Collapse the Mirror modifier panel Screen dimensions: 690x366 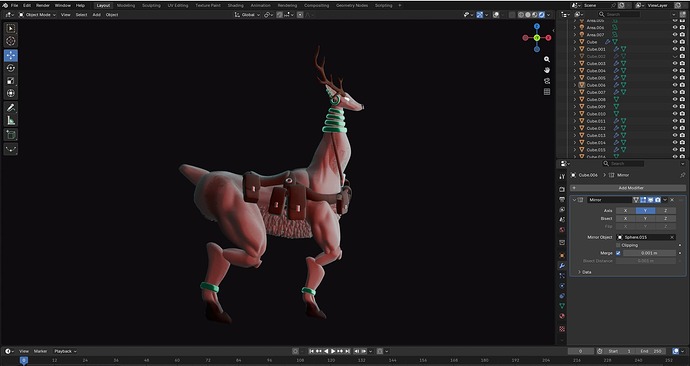(x=574, y=200)
